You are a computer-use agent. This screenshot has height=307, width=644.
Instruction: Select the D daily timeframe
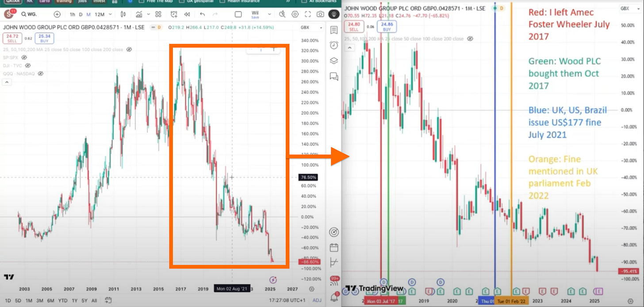80,15
